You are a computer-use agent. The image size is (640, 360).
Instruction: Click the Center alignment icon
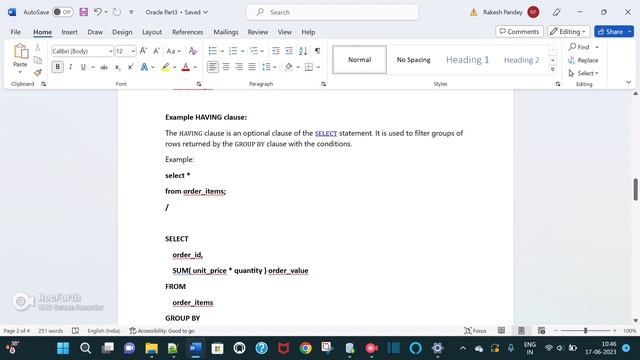(226, 67)
